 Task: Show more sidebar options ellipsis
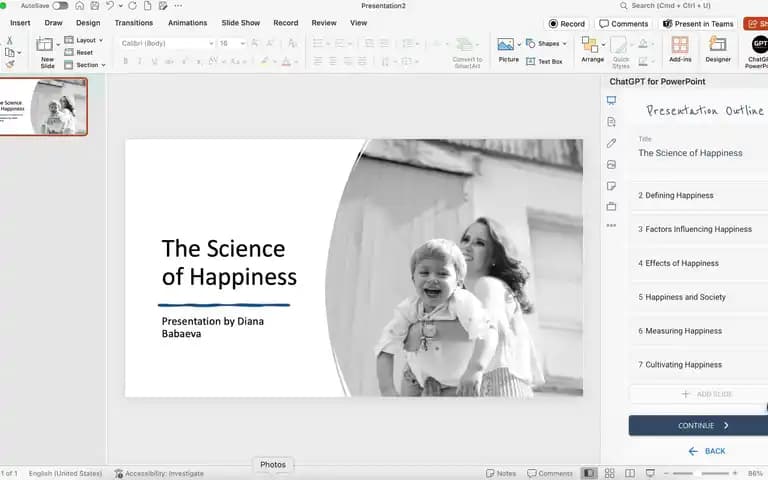(x=611, y=225)
